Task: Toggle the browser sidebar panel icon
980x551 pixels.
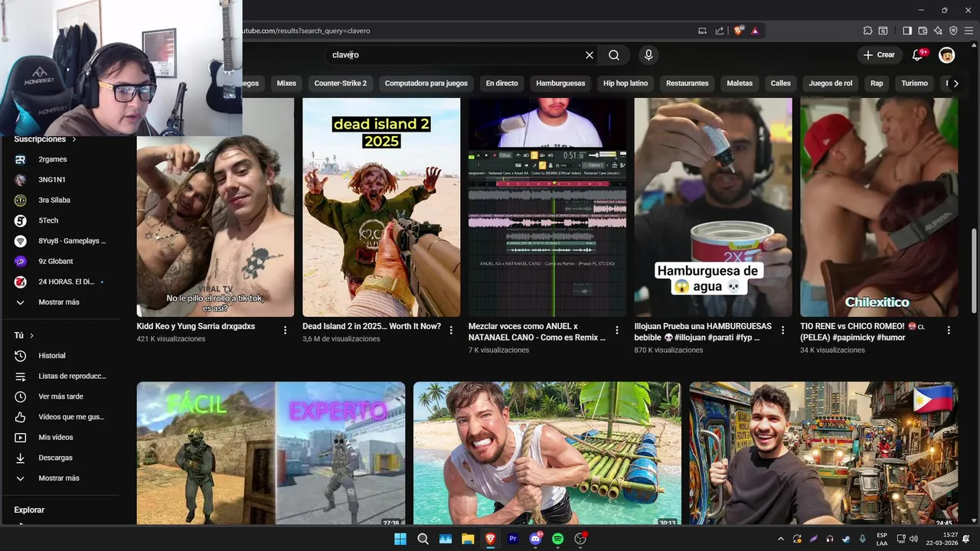Action: pos(907,31)
